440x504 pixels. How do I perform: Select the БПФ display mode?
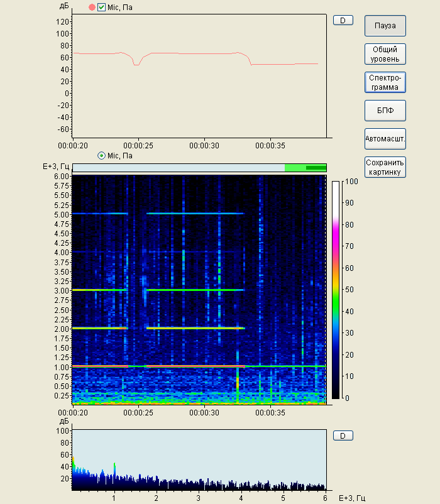[385, 111]
